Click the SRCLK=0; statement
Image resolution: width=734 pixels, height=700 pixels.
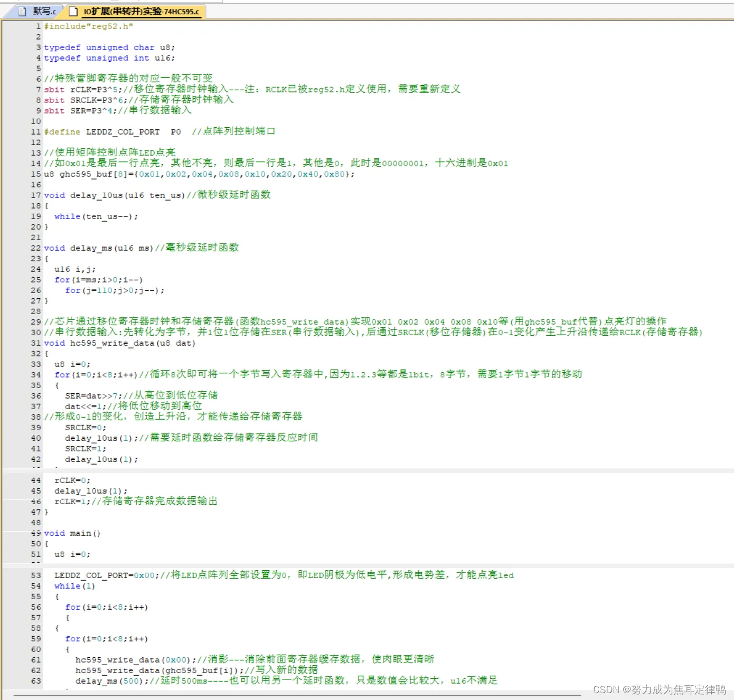[x=86, y=428]
